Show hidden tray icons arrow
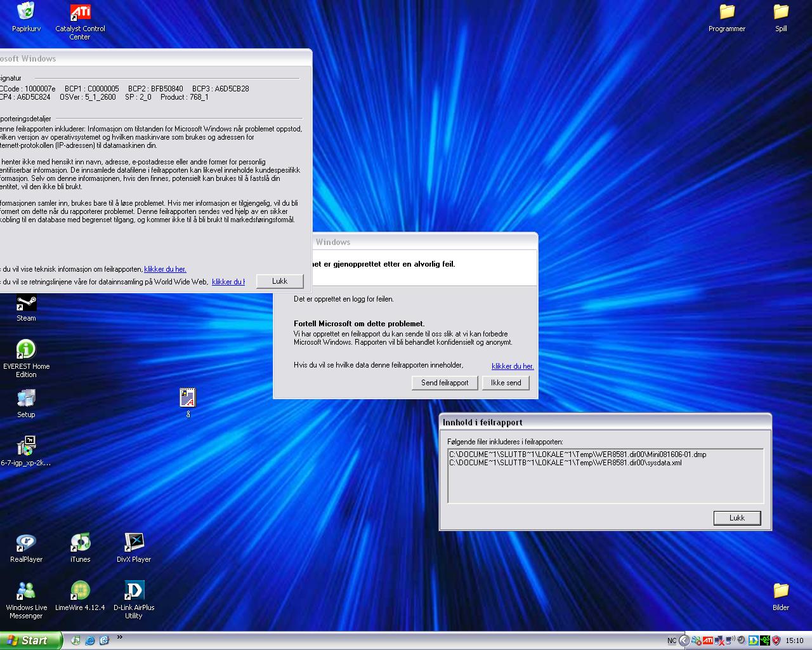The height and width of the screenshot is (650, 812). tap(684, 640)
